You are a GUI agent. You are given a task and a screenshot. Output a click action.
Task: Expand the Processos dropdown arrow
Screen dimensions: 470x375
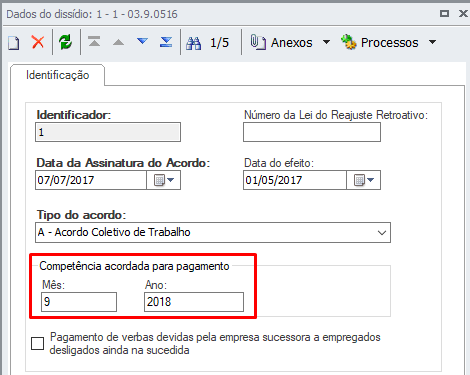(x=432, y=42)
